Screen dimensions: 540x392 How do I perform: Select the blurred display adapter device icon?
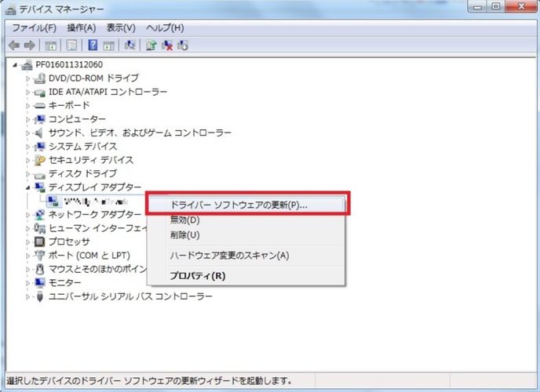point(53,201)
